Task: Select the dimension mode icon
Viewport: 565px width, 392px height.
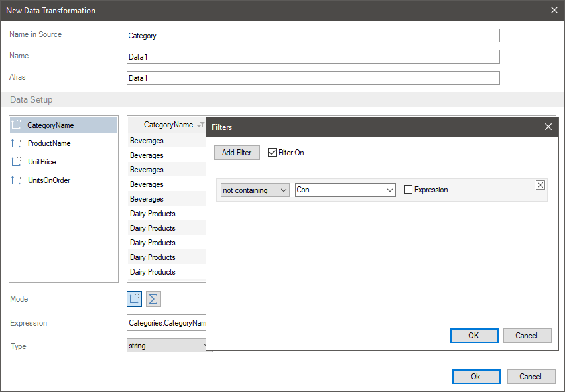Action: click(x=135, y=299)
